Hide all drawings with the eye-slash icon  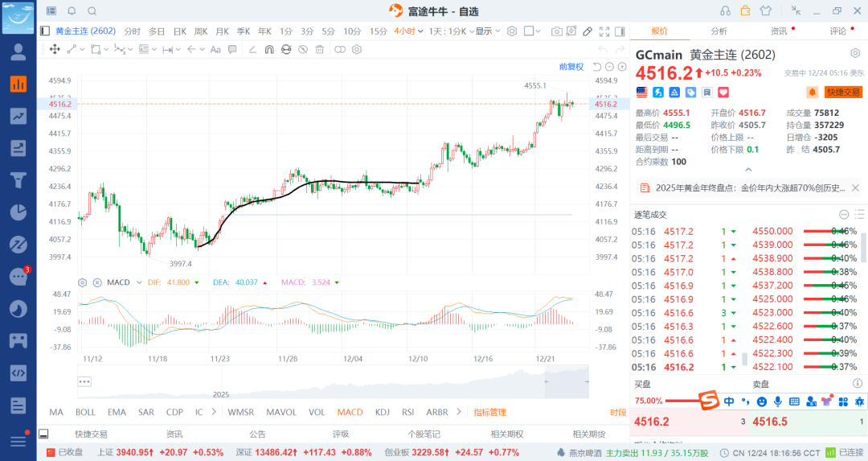[x=303, y=49]
